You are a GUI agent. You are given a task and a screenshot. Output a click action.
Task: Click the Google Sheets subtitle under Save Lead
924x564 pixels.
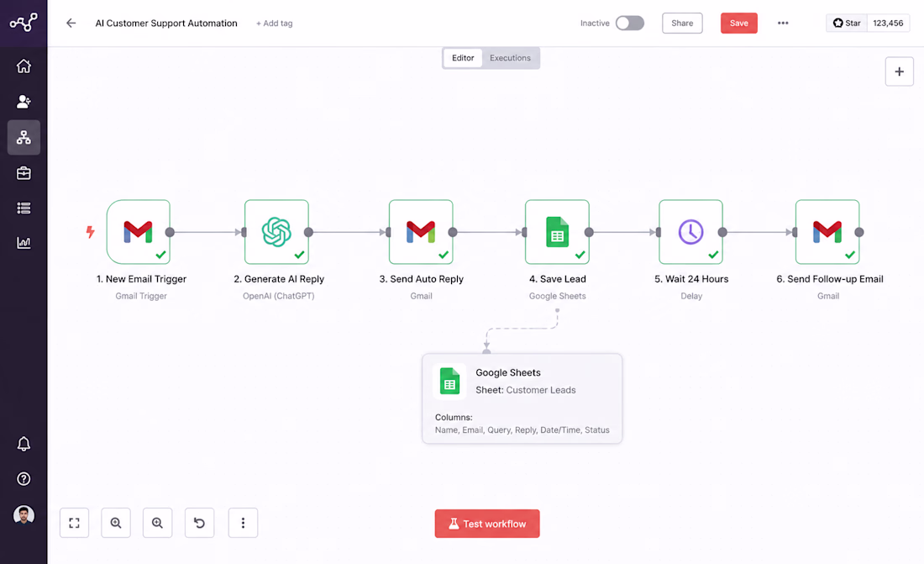558,296
